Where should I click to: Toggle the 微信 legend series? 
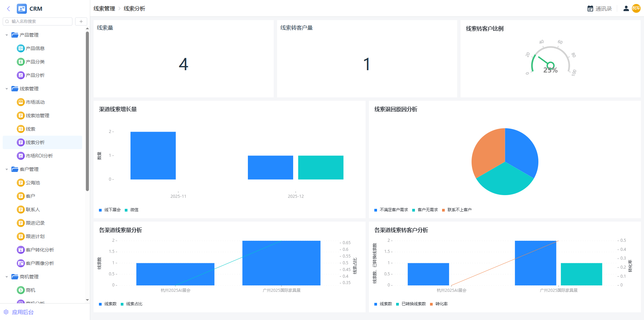[x=131, y=210]
